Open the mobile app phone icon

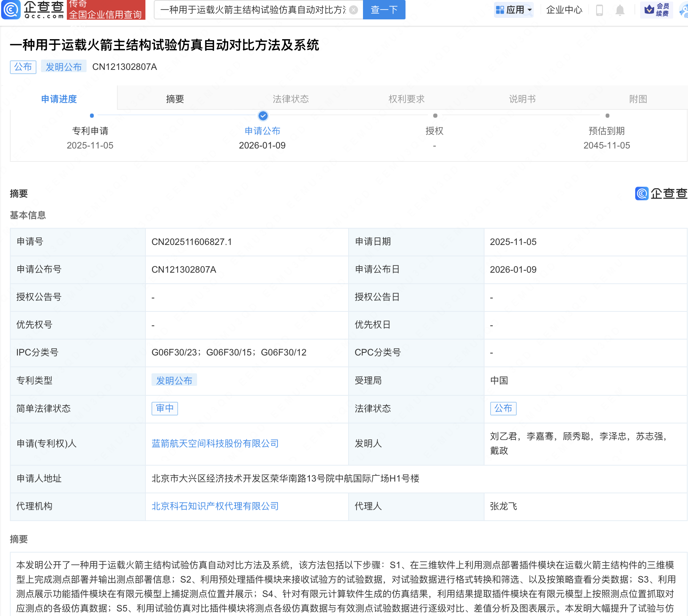click(600, 10)
